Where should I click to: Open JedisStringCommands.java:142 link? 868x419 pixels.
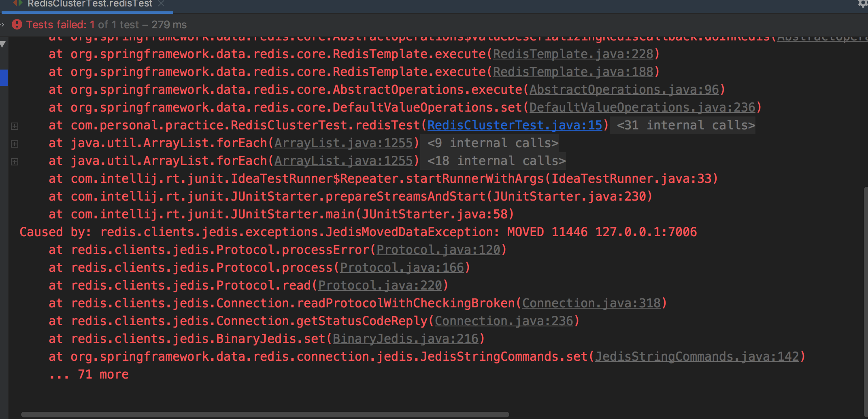click(x=698, y=356)
